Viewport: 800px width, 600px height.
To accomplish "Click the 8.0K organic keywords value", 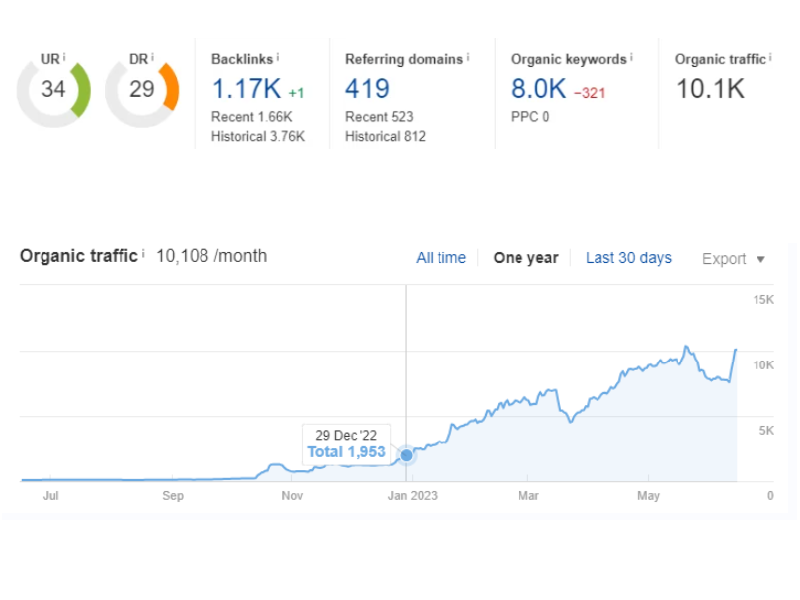I will tap(538, 89).
